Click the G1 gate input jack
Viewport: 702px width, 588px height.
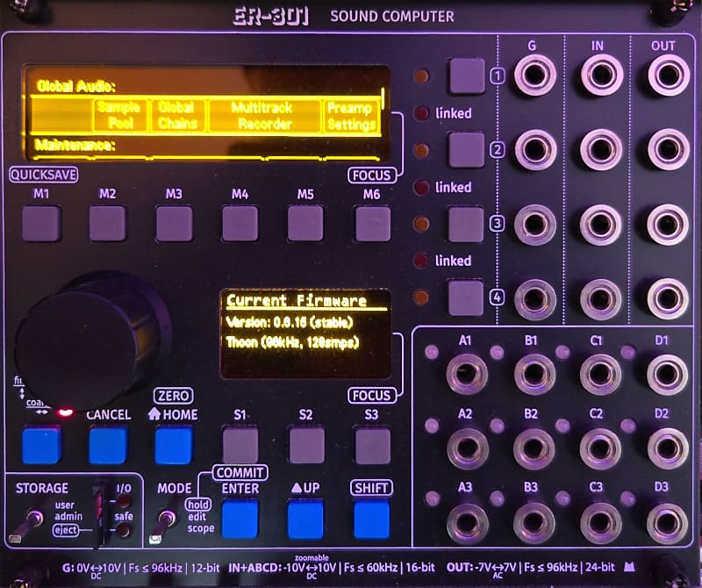[535, 75]
